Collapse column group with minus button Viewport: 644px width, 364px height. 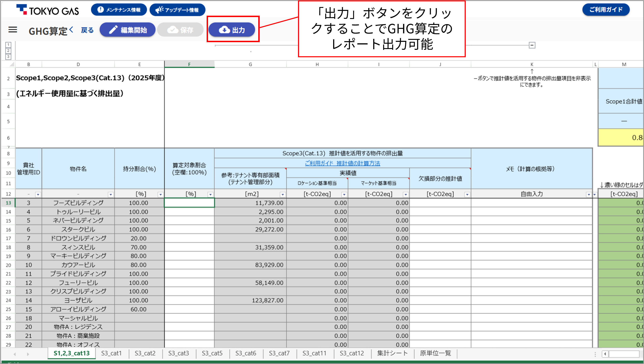[x=532, y=45]
